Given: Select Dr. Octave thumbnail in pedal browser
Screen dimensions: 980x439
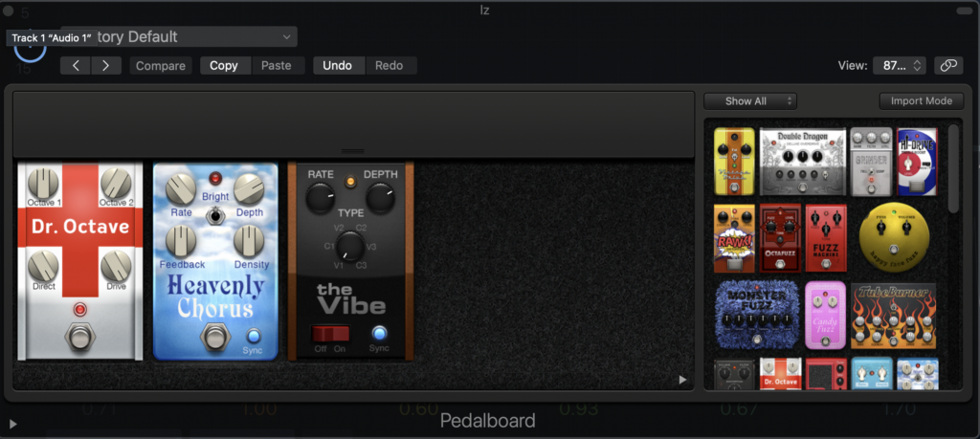Looking at the screenshot, I should [x=780, y=373].
